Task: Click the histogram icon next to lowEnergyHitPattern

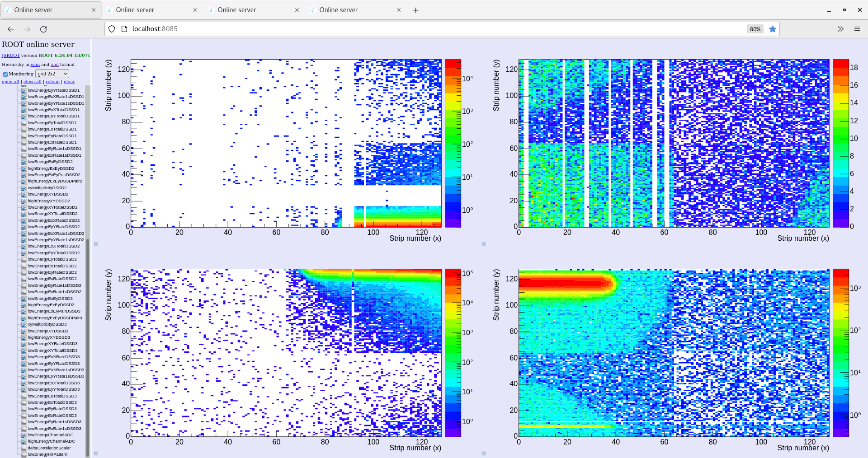Action: (x=24, y=454)
